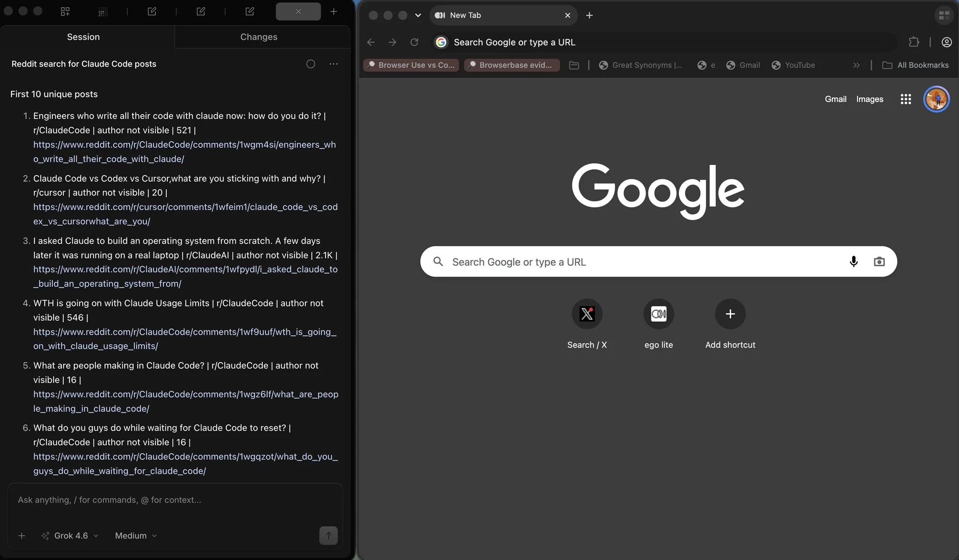959x560 pixels.
Task: Click the plus attach icon below the prompt
Action: 22,536
